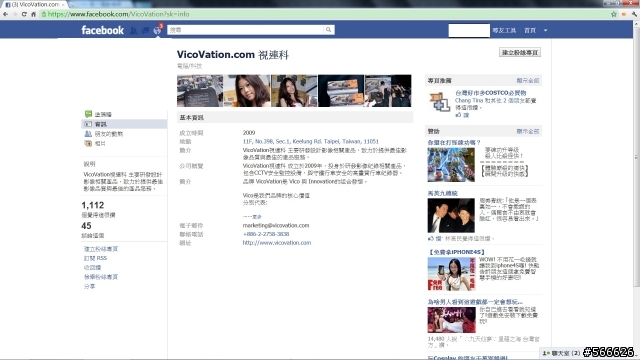Click the create page button at top right
The image size is (640, 360).
[520, 52]
